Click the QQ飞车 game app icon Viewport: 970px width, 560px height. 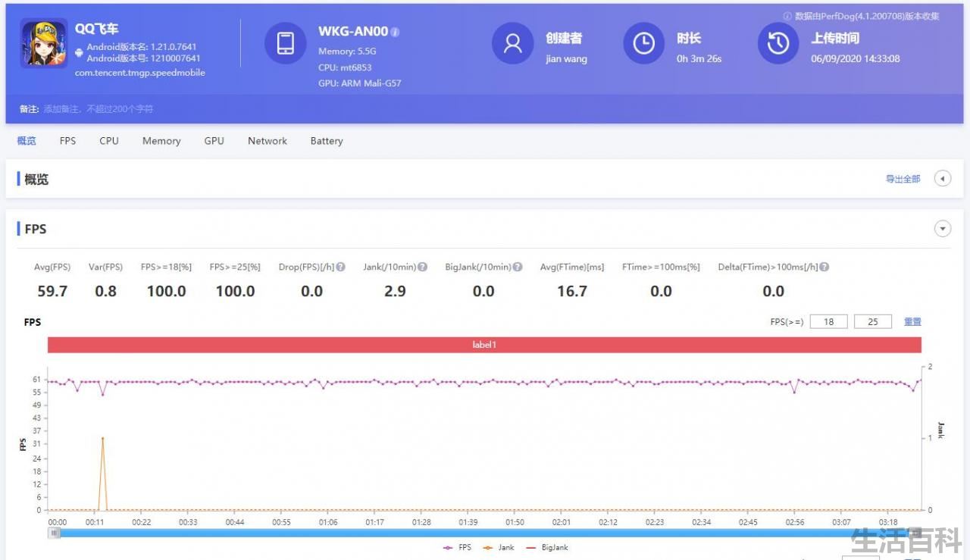[x=44, y=43]
